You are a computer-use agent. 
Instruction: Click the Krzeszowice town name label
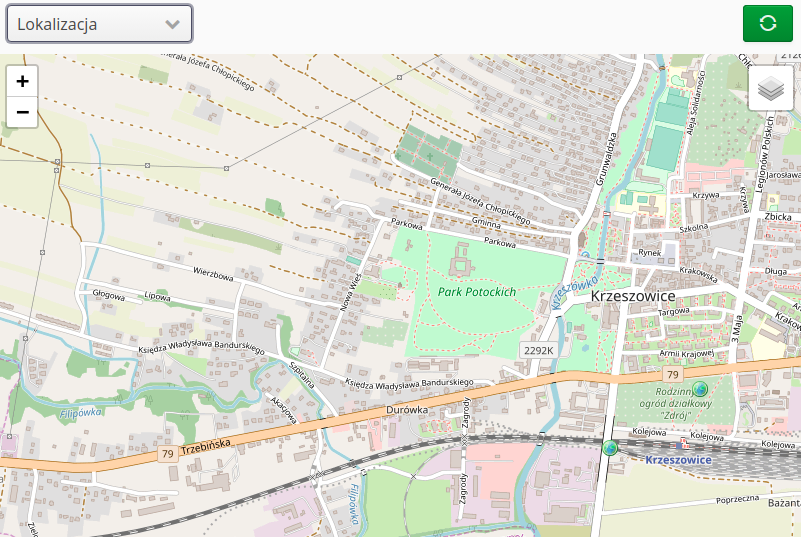point(633,297)
